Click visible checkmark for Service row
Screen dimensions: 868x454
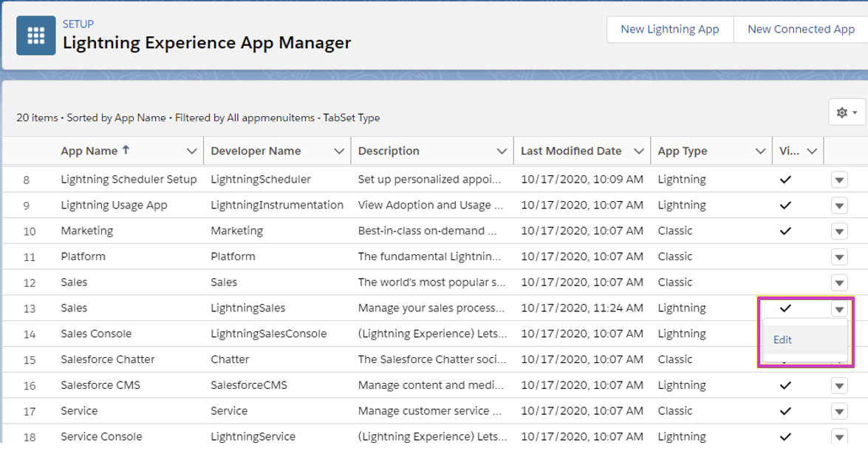[785, 411]
